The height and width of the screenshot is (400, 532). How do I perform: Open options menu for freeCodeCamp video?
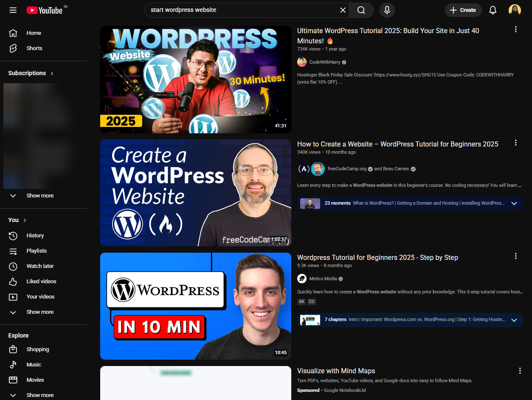[515, 143]
